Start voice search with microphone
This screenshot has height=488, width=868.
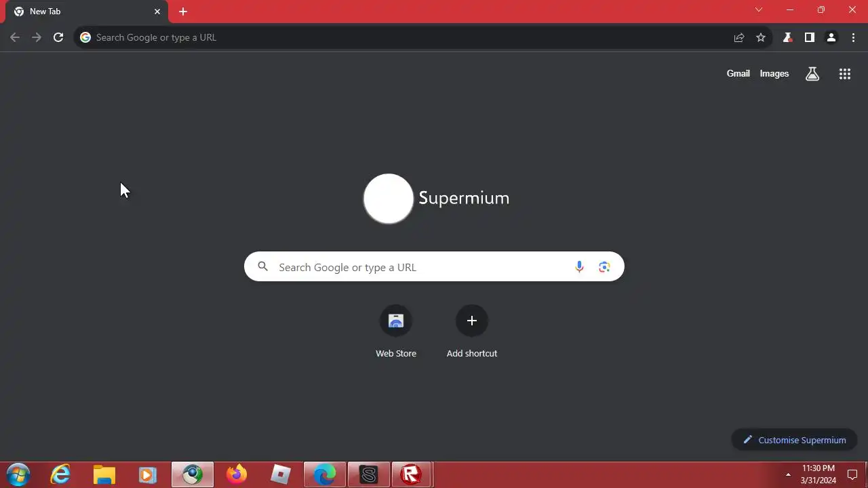point(579,267)
